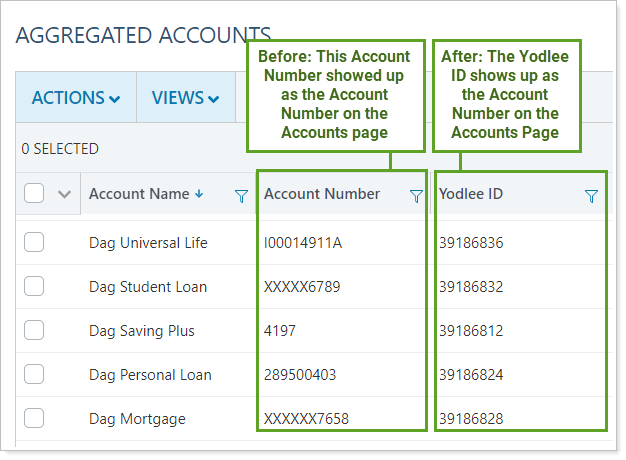
Task: Click the Yodlee ID filter funnel icon
Action: coord(591,197)
